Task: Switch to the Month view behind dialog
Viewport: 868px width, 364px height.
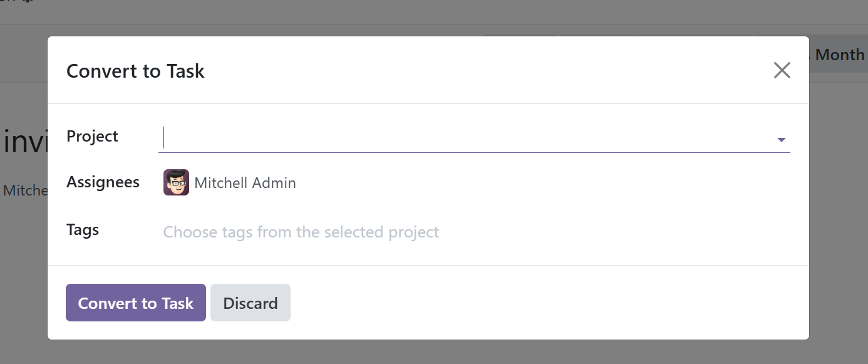Action: click(x=838, y=55)
